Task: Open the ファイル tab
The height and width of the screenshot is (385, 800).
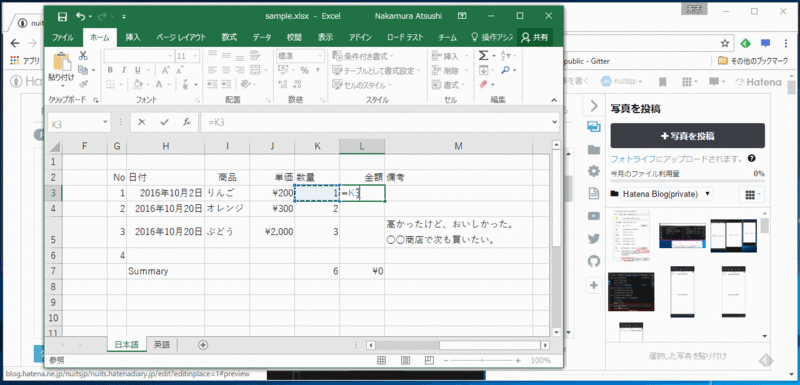Action: click(x=63, y=37)
